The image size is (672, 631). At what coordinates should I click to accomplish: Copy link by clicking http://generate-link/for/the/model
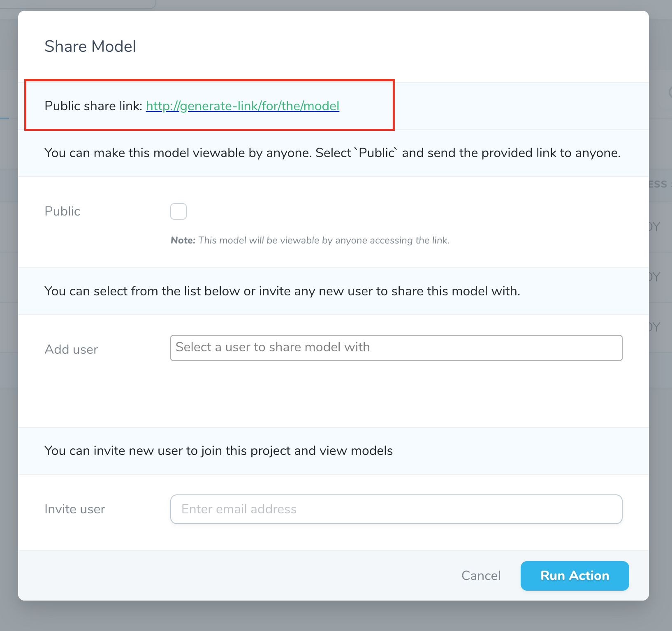[243, 106]
